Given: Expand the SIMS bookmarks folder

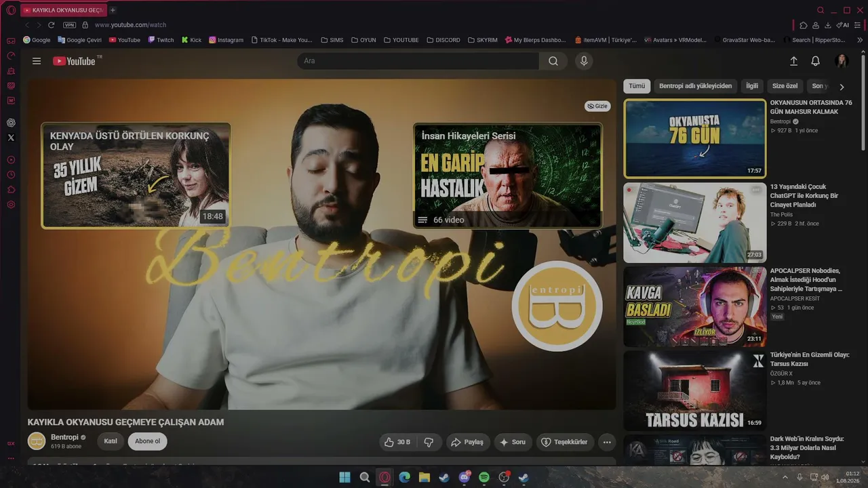Looking at the screenshot, I should coord(332,40).
